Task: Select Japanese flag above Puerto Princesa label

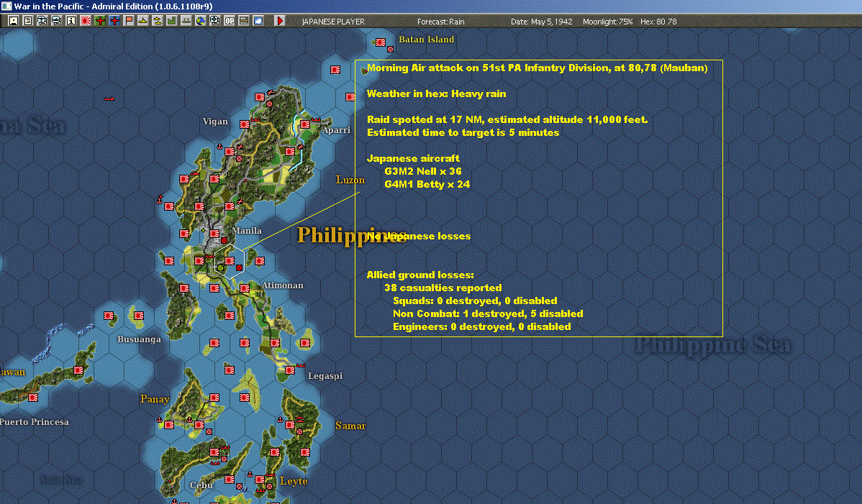Action: pos(33,398)
